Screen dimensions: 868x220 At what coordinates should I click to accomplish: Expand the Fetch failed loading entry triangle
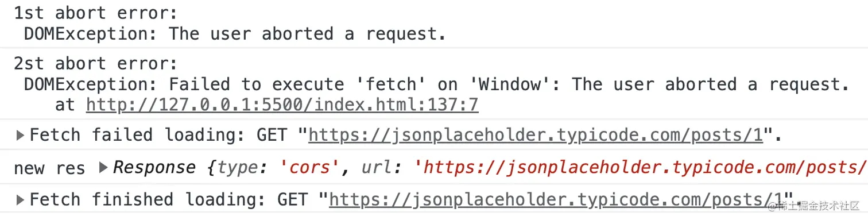coord(20,136)
